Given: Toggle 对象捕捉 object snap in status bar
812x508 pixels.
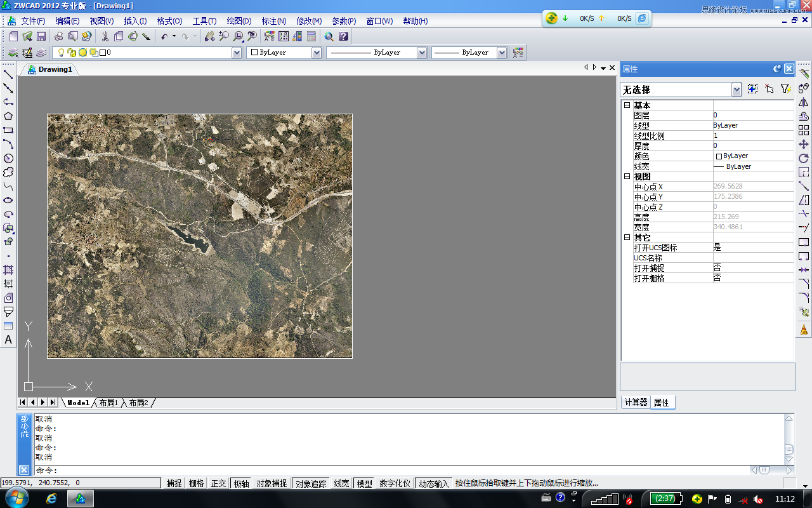Looking at the screenshot, I should pos(272,483).
